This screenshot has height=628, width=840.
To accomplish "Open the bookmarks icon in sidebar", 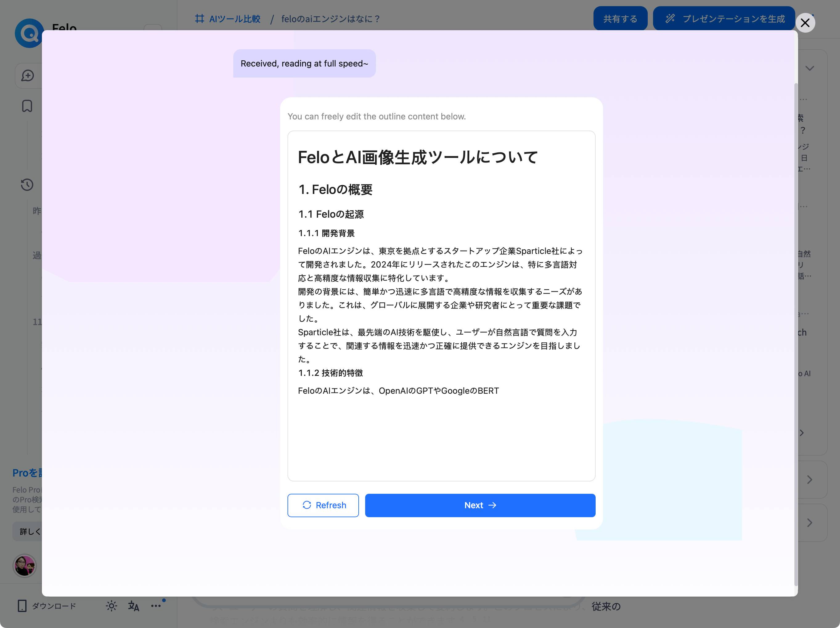I will pos(27,106).
